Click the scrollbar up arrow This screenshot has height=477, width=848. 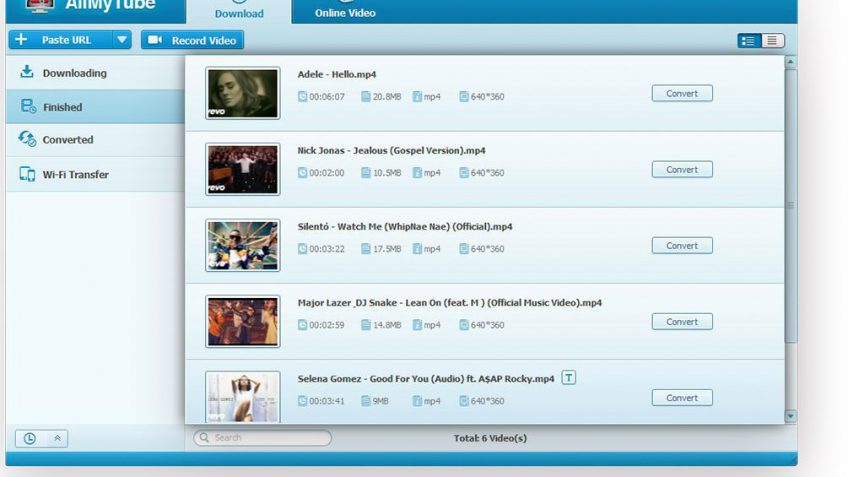click(791, 62)
